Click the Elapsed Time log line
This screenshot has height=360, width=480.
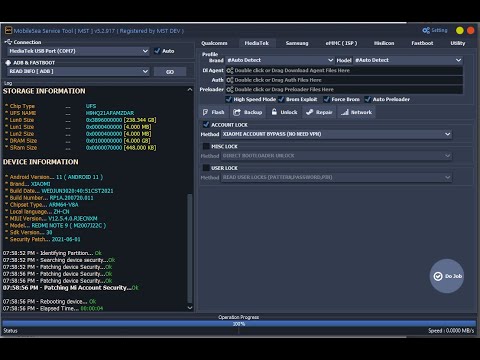point(53,309)
